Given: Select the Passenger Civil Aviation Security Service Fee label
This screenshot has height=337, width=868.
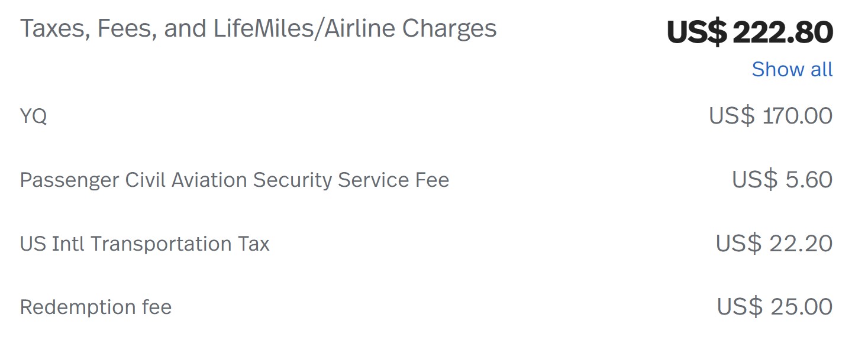Looking at the screenshot, I should 234,180.
